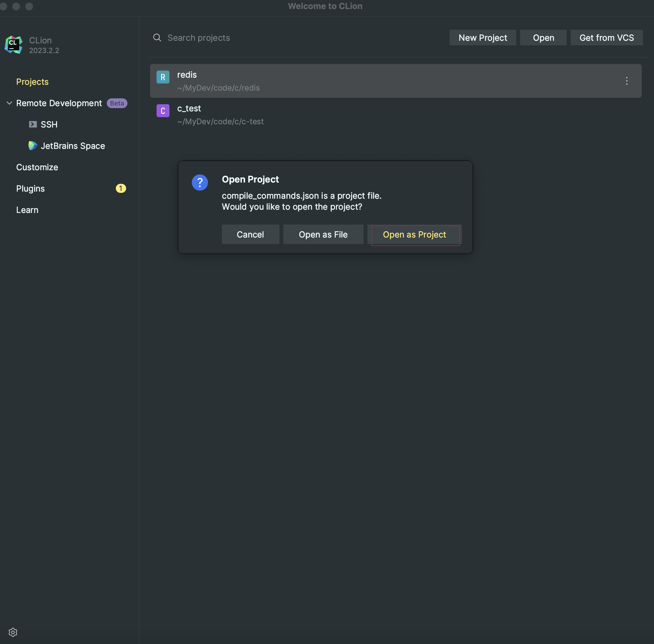This screenshot has width=654, height=644.
Task: Click the New Project button
Action: (482, 38)
